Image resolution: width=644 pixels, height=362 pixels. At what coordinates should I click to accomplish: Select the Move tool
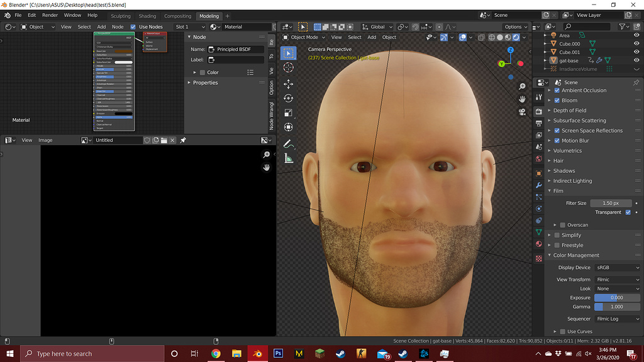pyautogui.click(x=288, y=84)
